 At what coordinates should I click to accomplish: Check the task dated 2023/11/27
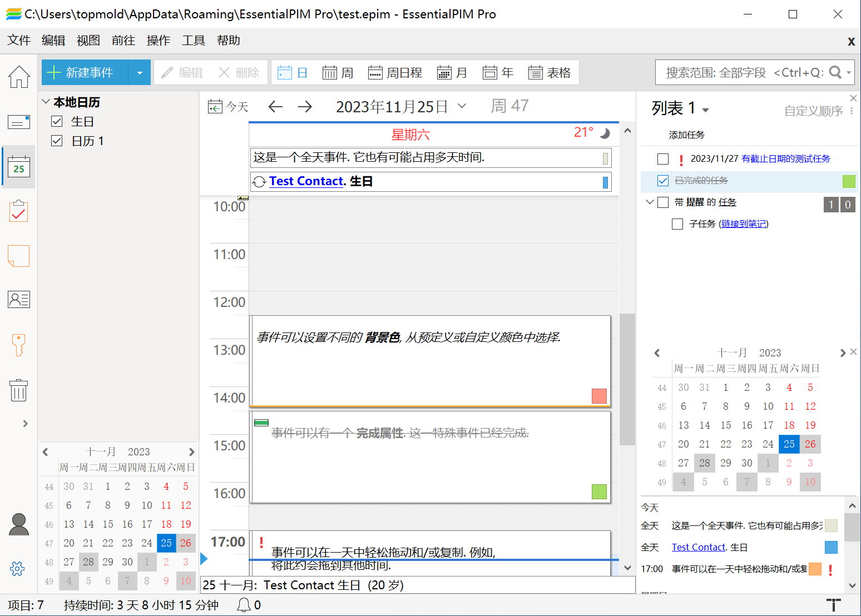pos(663,159)
